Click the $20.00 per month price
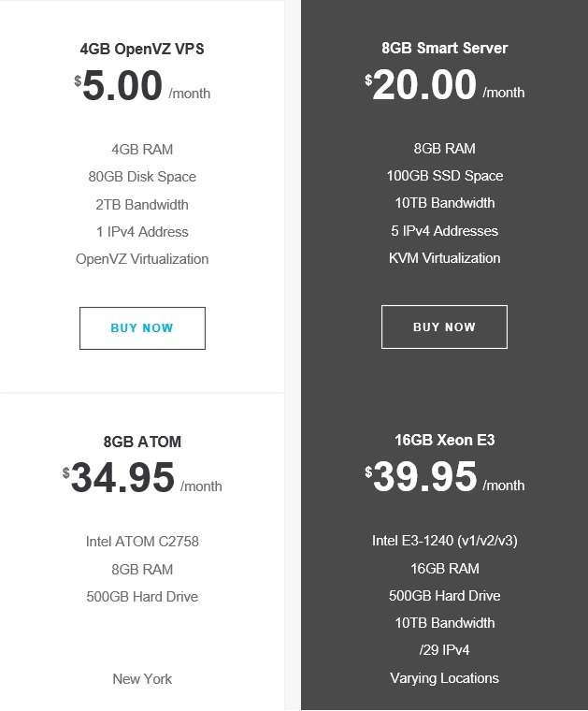588x711 pixels. pos(424,86)
